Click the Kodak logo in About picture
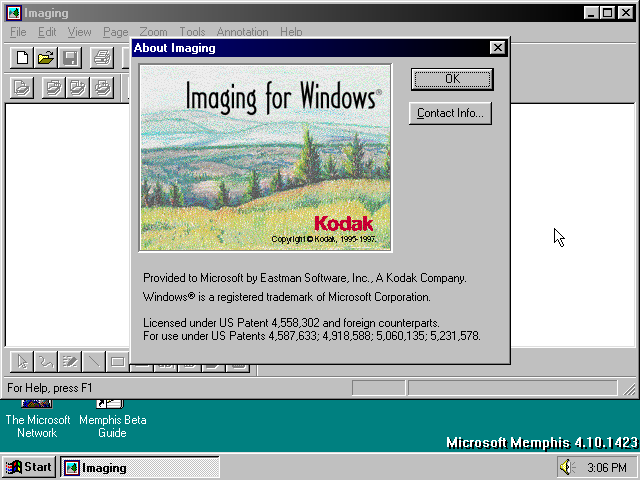Image resolution: width=640 pixels, height=480 pixels. point(344,224)
